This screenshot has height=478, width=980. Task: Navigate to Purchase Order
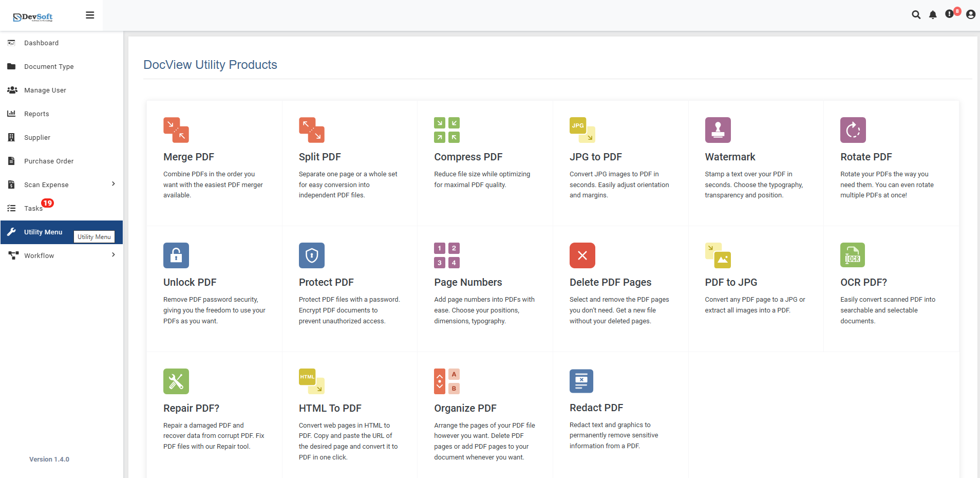point(49,161)
